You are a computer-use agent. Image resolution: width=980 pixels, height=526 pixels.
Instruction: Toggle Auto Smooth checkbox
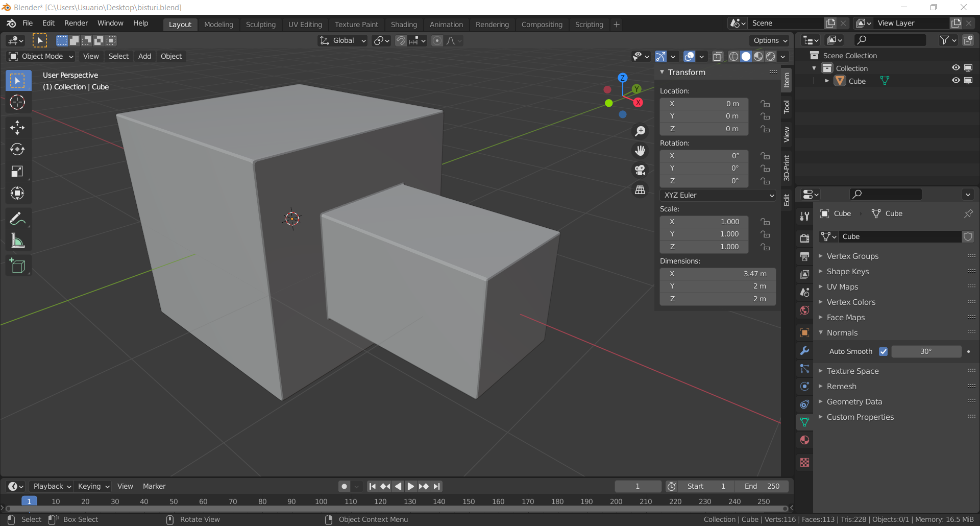[883, 351]
